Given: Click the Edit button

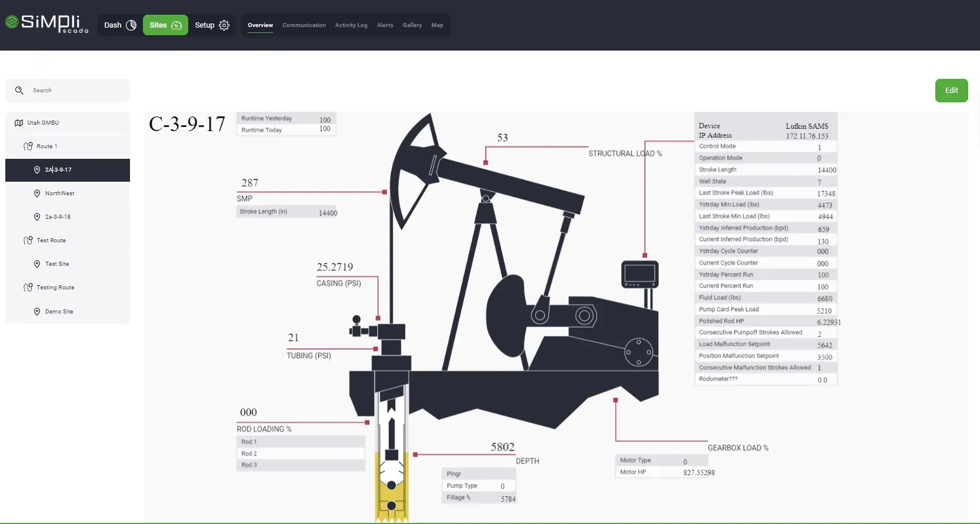Looking at the screenshot, I should [951, 91].
